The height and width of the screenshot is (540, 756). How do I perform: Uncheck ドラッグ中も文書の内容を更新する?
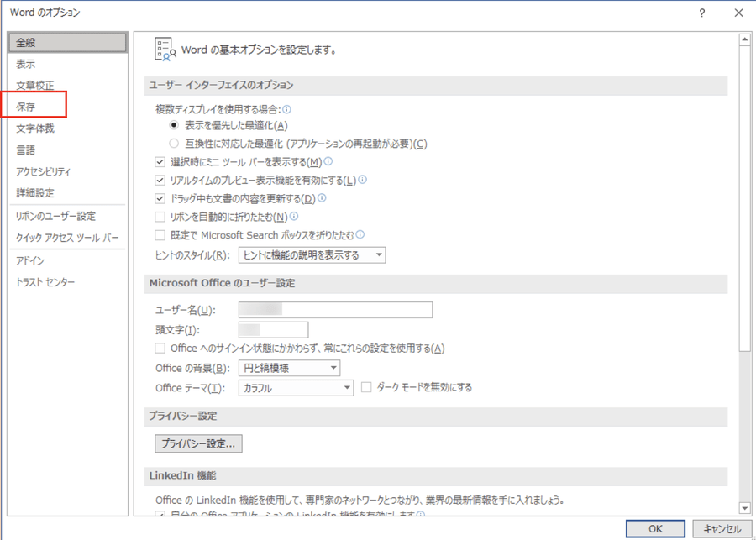point(160,198)
